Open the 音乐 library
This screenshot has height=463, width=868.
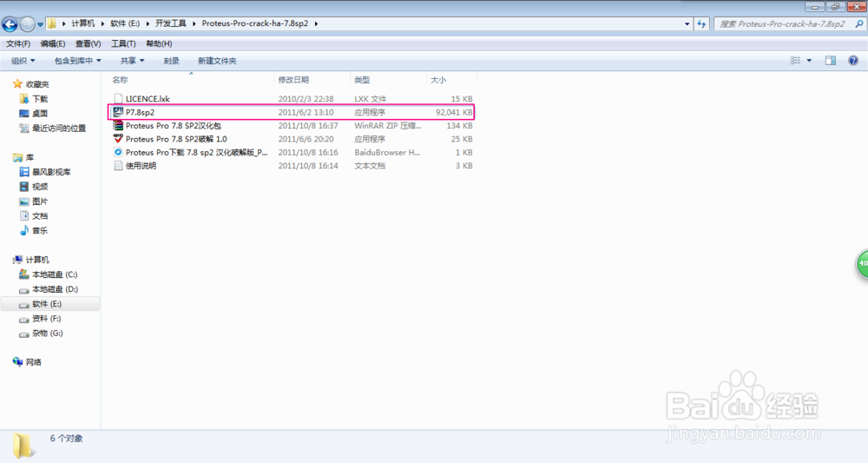[x=40, y=230]
